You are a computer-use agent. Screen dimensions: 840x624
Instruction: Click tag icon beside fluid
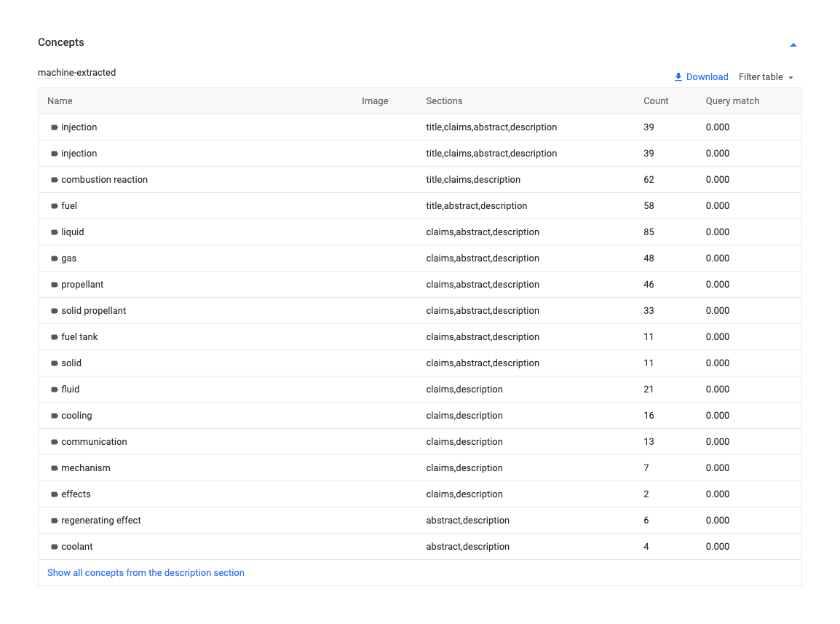(x=54, y=390)
